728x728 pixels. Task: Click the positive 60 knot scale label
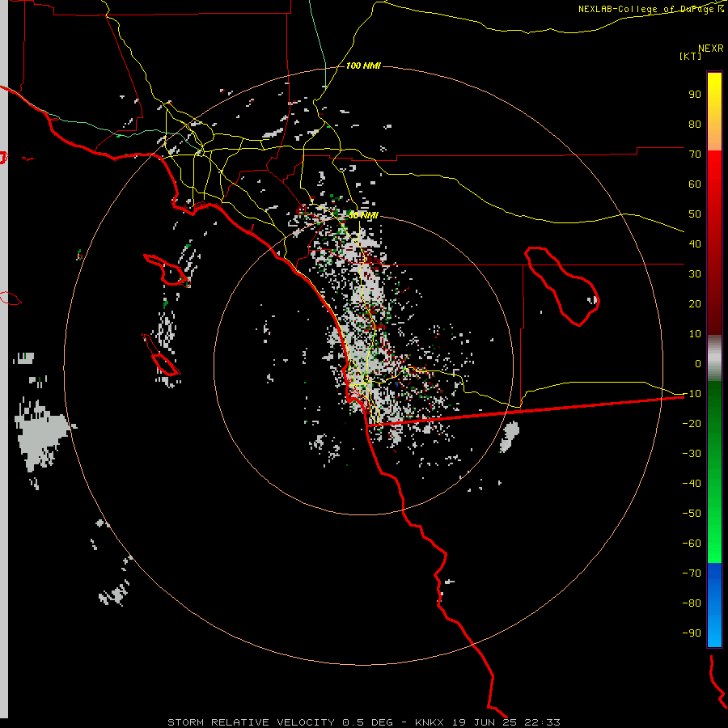[x=695, y=184]
